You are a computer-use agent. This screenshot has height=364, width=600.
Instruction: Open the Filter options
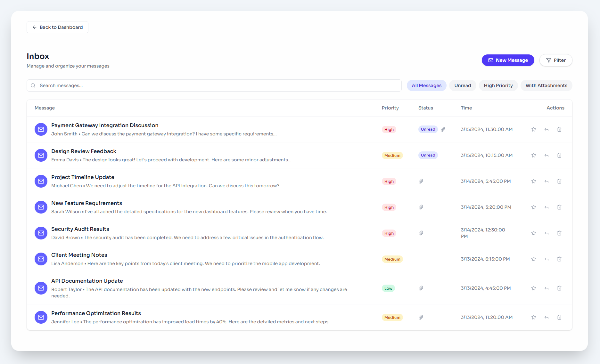click(x=556, y=60)
